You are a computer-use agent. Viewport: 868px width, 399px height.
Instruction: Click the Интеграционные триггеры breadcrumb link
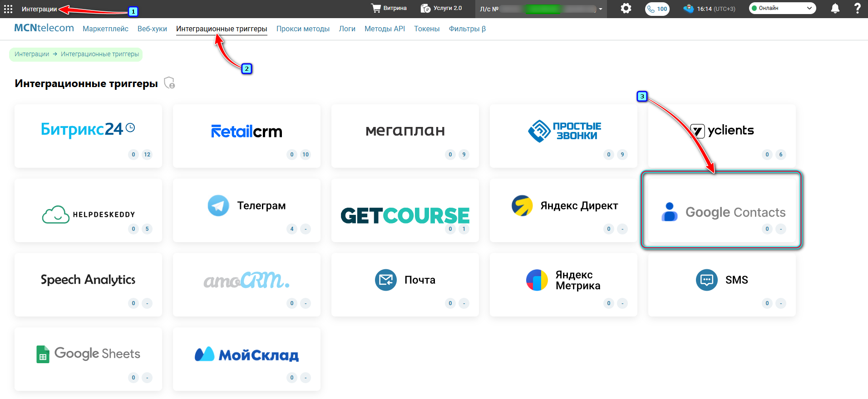(100, 54)
